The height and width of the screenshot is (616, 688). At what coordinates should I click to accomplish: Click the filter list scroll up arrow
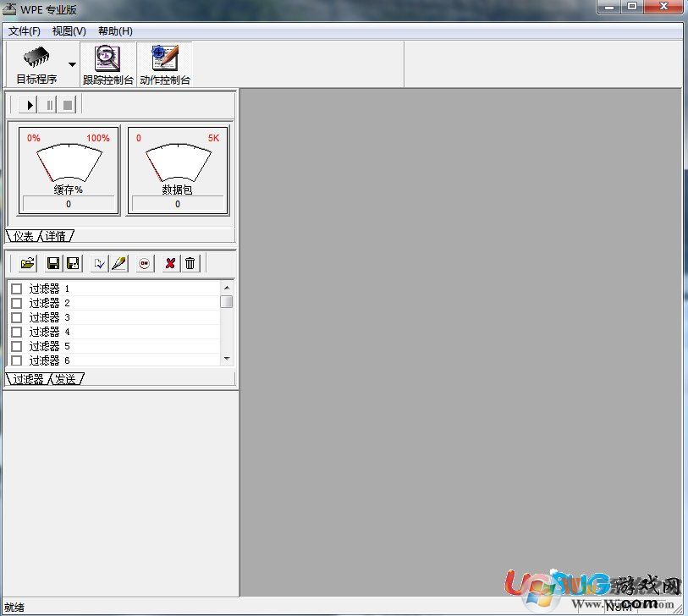[227, 288]
